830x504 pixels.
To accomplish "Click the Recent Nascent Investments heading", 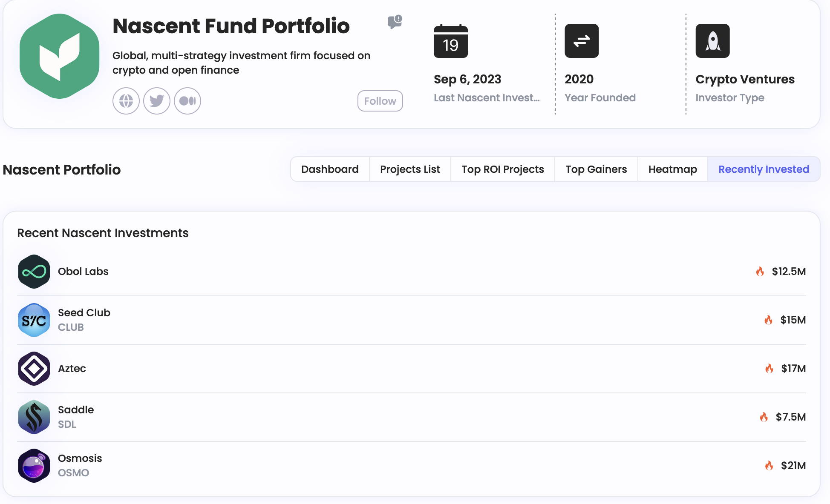I will [x=103, y=233].
